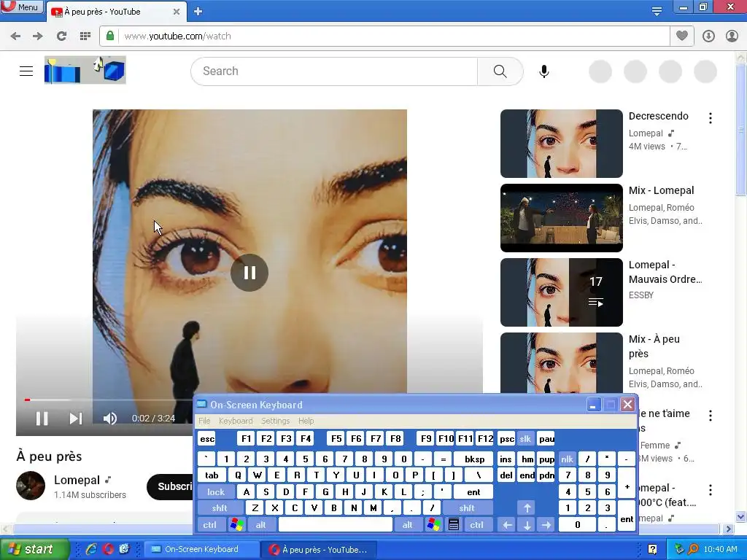Screen dimensions: 747x560
Task: Subscribe to the Lomepal channel
Action: 171,486
